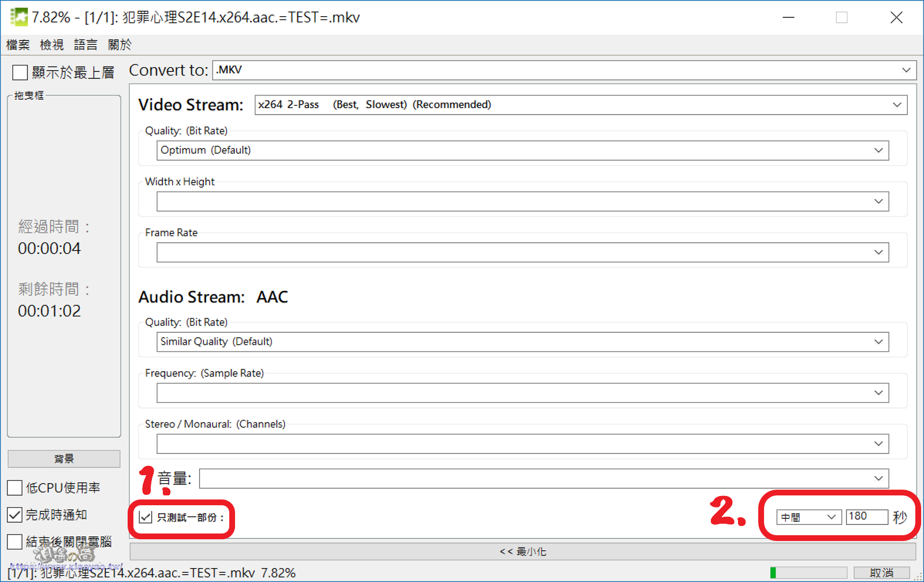Viewport: 924px width, 582px height.
Task: Open the 關於 menu
Action: pyautogui.click(x=120, y=45)
